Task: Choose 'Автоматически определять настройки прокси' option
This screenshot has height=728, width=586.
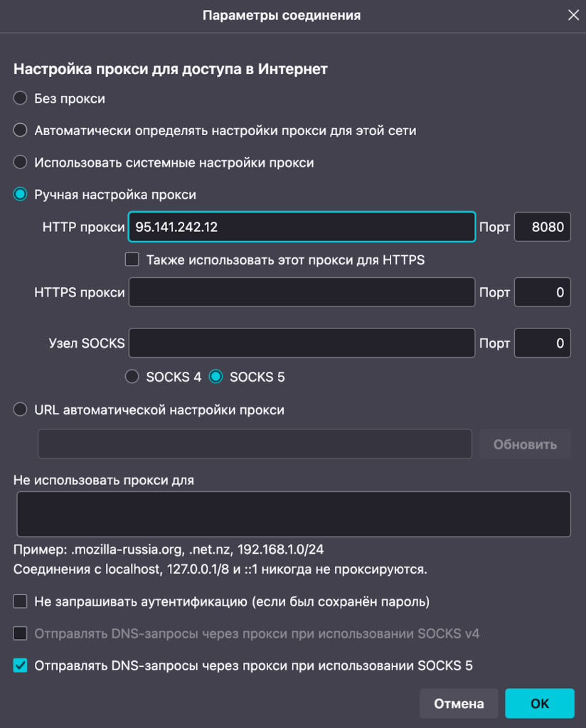Action: click(x=21, y=130)
